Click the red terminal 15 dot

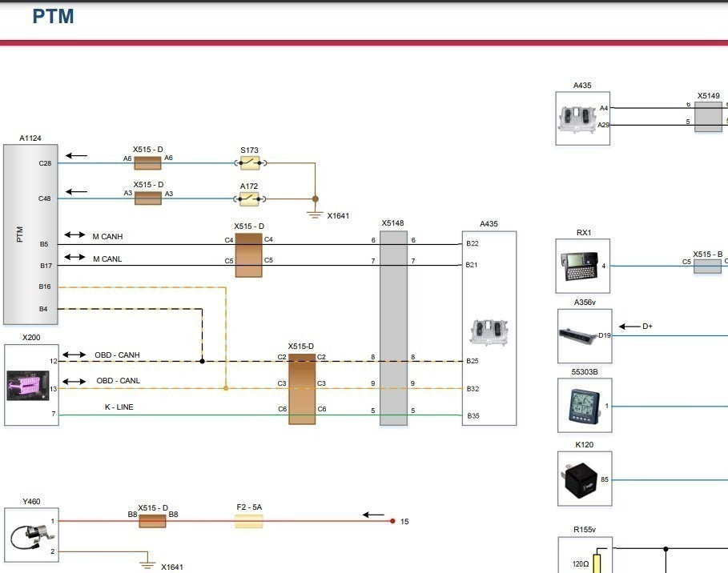392,522
